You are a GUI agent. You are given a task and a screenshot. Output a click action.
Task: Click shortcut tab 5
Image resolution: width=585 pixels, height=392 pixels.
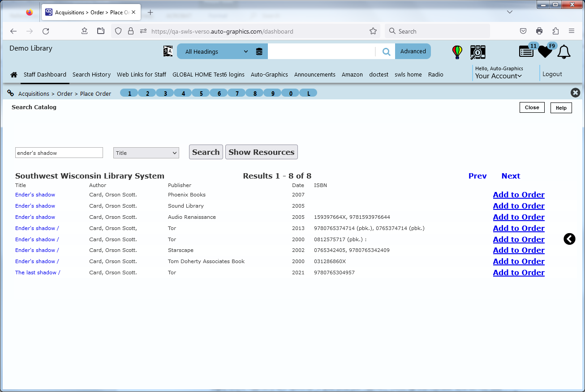201,93
